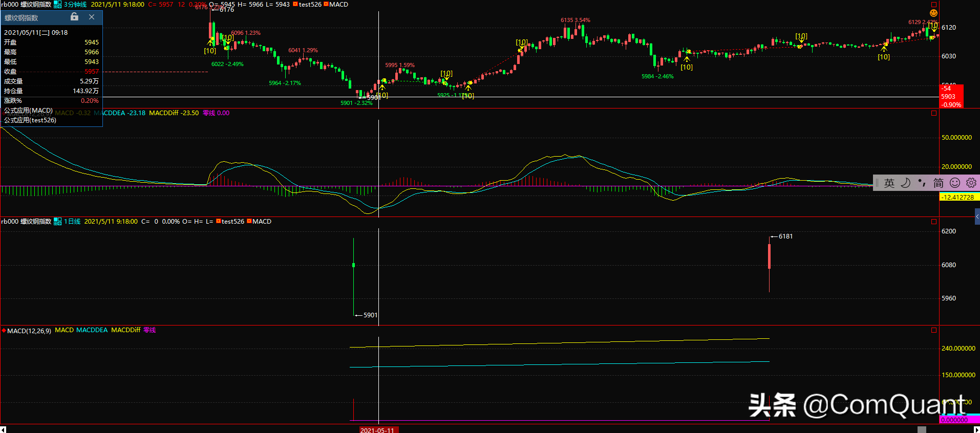Switch the input method via the 英 button
This screenshot has width=980, height=433.
(x=889, y=183)
